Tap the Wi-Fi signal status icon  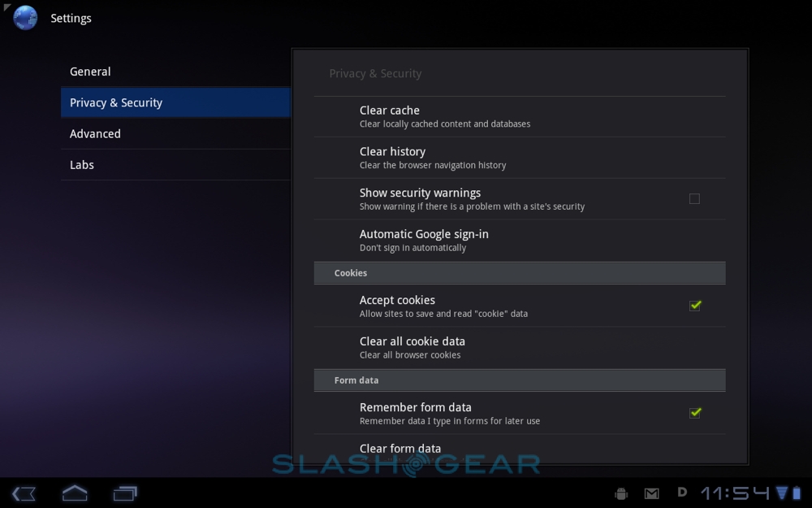781,493
